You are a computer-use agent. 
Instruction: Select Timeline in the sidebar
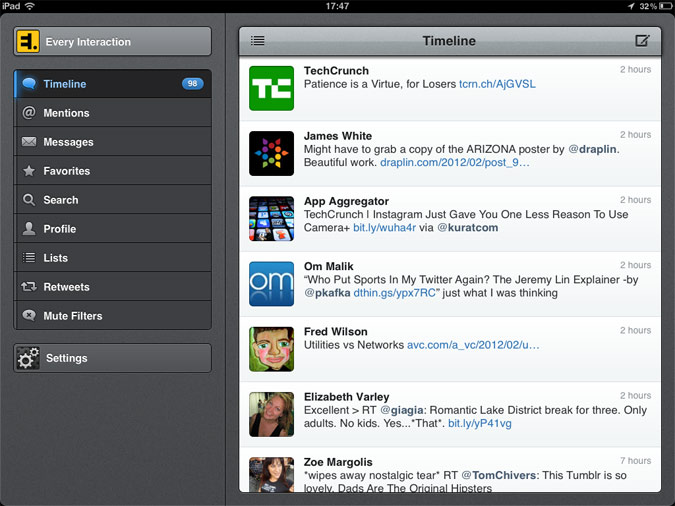[113, 84]
